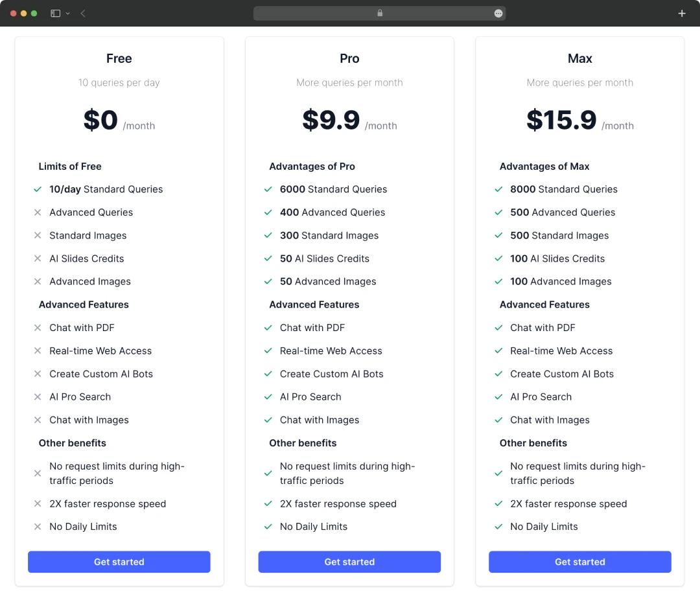Screen dimensions: 700x598
Task: Click Get started under the Max plan
Action: click(580, 562)
